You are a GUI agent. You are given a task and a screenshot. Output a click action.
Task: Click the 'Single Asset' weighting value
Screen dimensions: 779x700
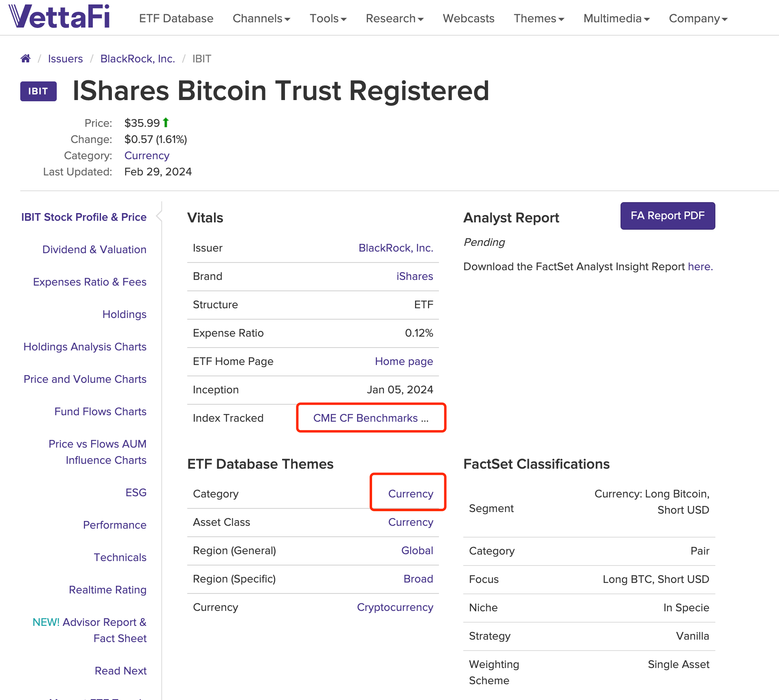(x=678, y=664)
